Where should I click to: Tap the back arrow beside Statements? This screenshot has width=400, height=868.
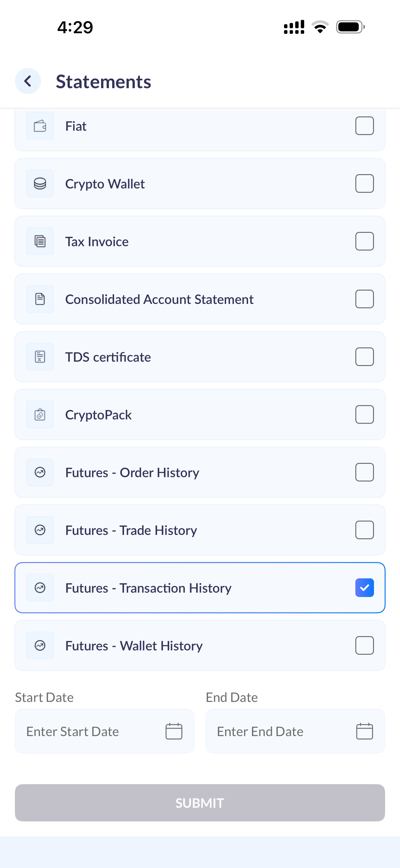tap(28, 81)
